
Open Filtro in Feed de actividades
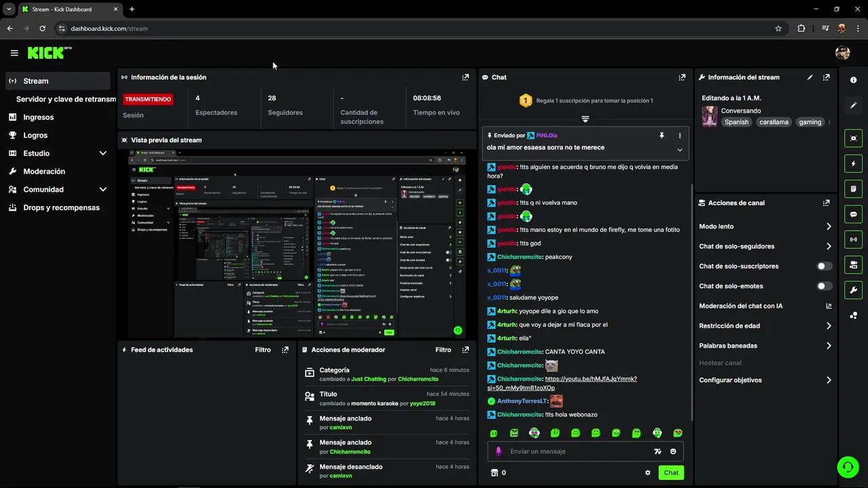[x=263, y=350]
